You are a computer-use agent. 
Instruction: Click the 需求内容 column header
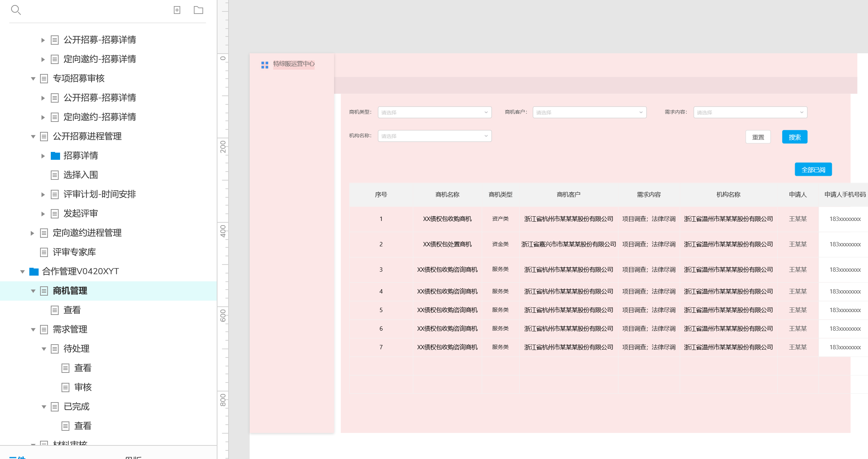649,194
